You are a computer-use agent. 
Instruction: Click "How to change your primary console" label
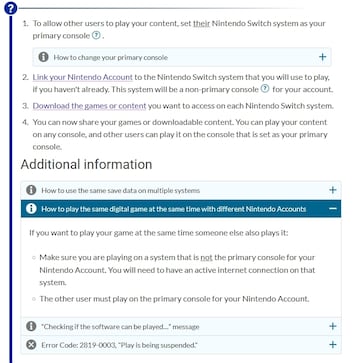tap(111, 57)
